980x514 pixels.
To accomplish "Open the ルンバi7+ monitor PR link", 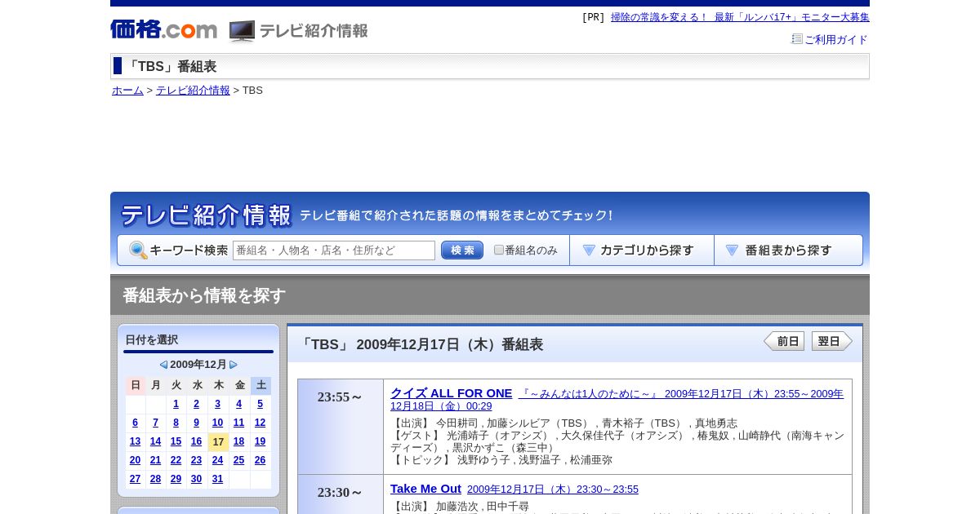I will tap(740, 17).
